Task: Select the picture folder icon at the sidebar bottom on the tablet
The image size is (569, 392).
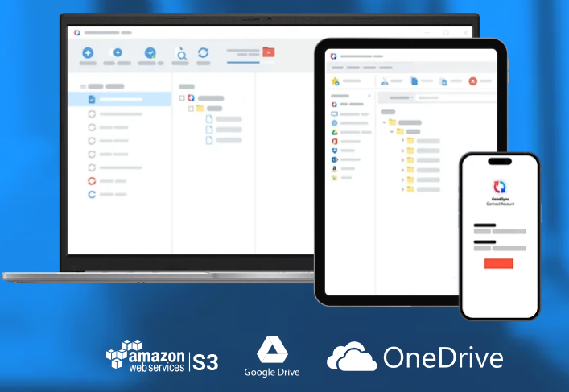Action: (334, 178)
